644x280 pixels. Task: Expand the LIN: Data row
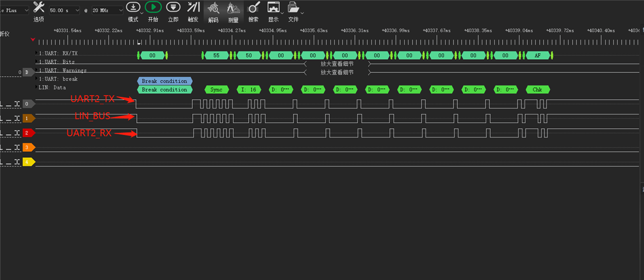(x=37, y=88)
